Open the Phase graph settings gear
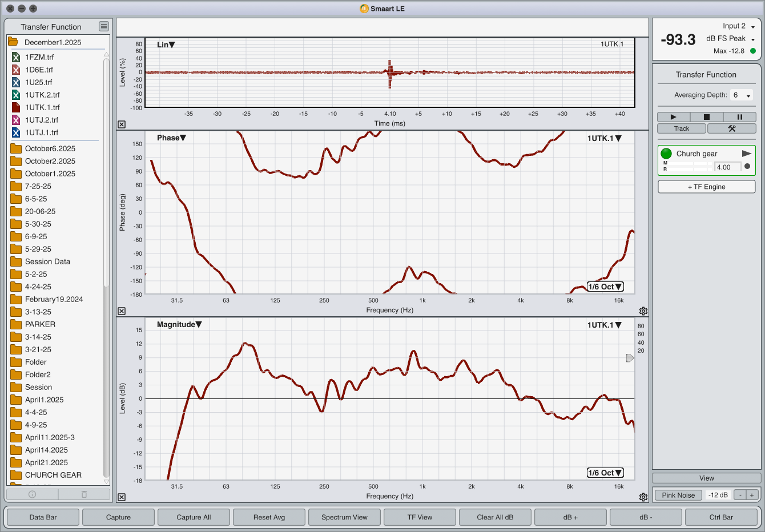The image size is (765, 532). pos(643,311)
